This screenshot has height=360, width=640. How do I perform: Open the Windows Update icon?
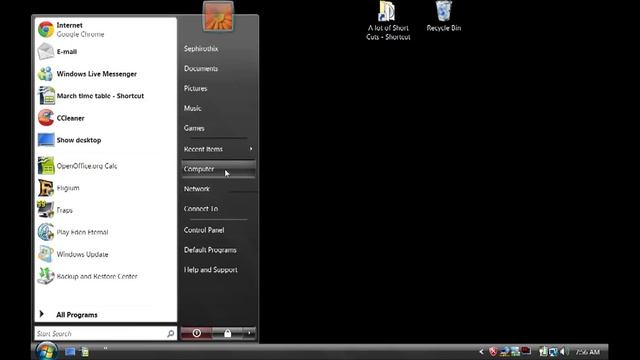point(45,254)
